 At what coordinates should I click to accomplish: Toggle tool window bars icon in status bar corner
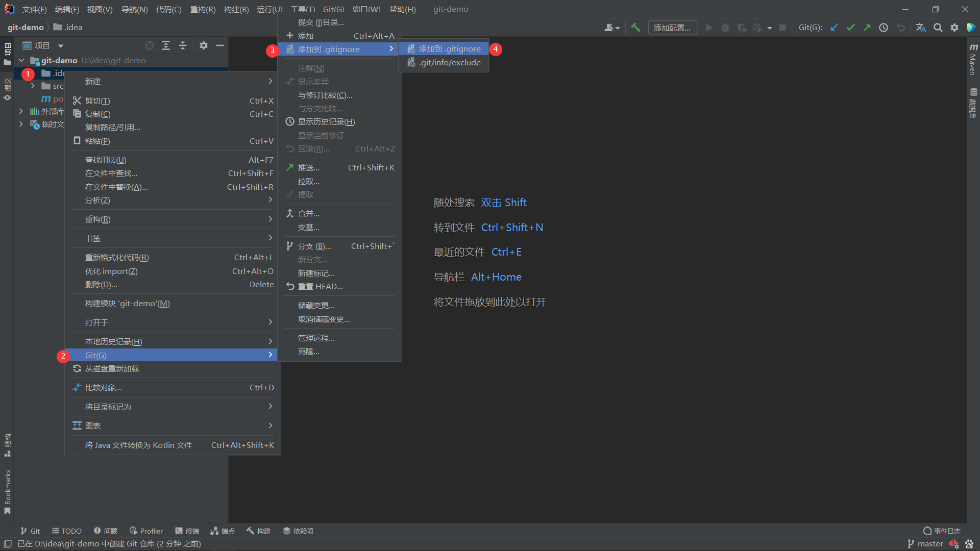(8, 544)
